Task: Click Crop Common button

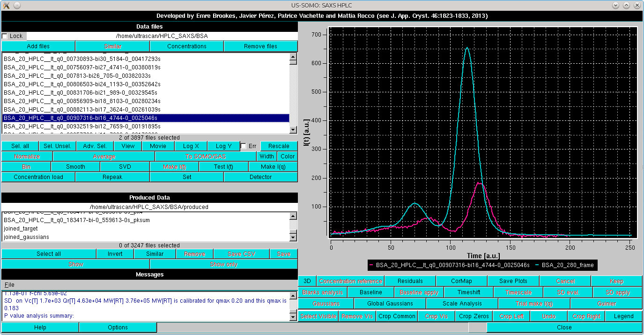Action: [397, 316]
